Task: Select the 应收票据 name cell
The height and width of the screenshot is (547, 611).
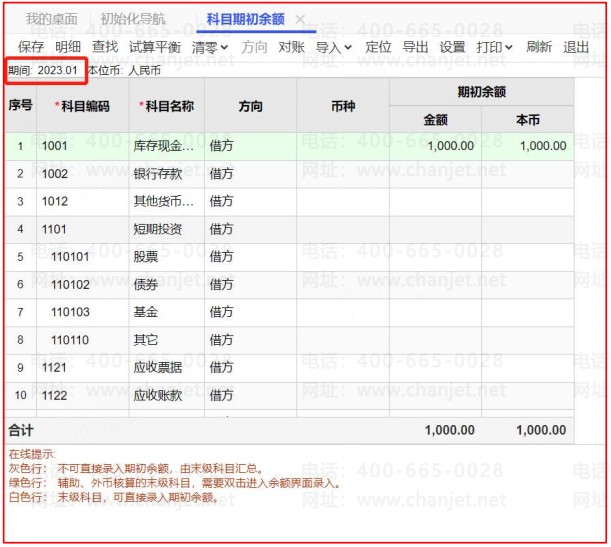Action: tap(167, 368)
